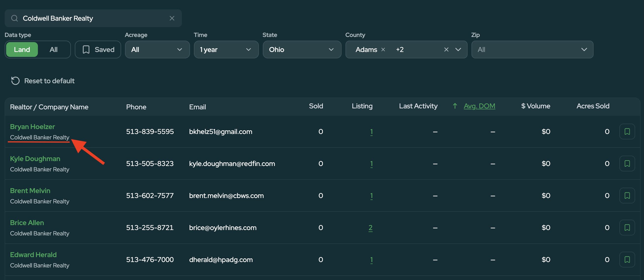Click the Acres Sold column header
This screenshot has height=280, width=644.
[593, 106]
